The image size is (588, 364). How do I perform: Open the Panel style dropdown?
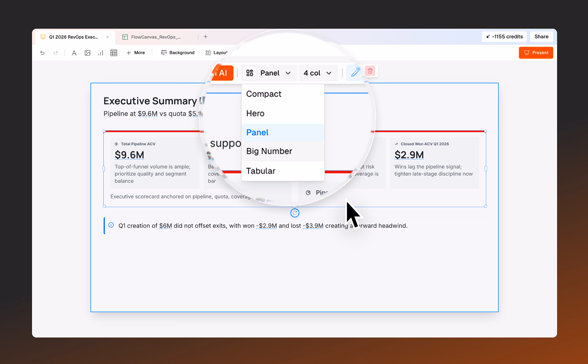[x=275, y=73]
